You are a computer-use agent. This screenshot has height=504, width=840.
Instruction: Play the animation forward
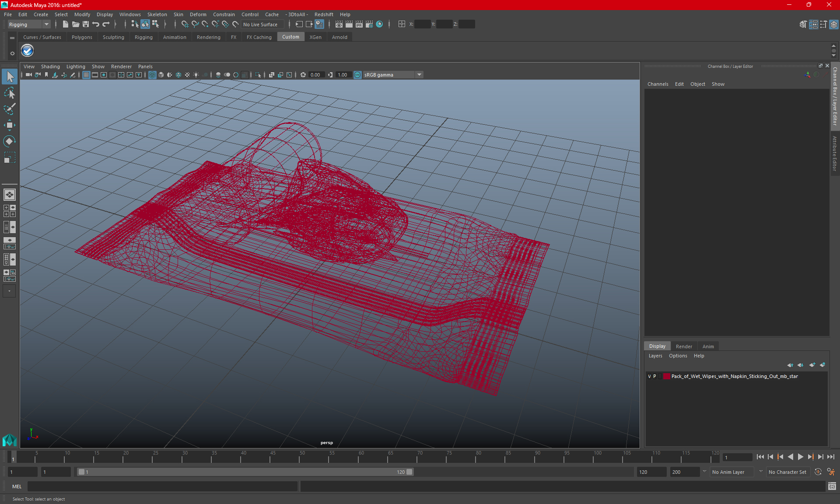click(x=800, y=457)
